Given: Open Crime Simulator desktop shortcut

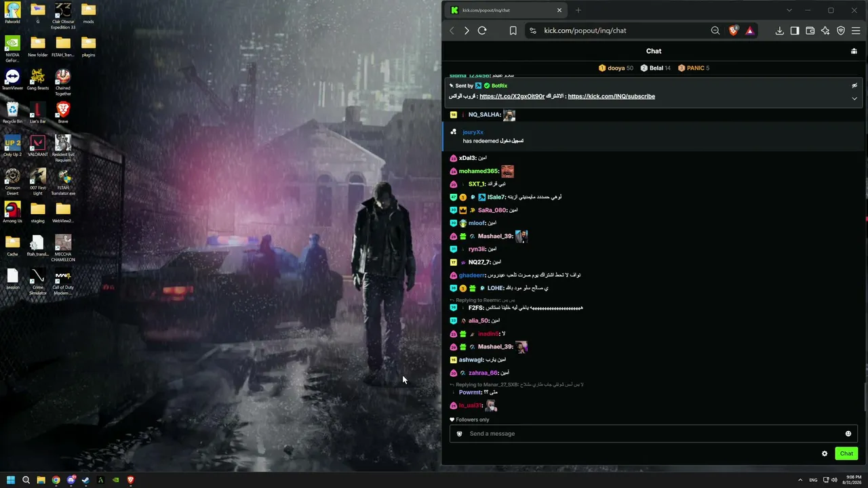Looking at the screenshot, I should coord(38,281).
